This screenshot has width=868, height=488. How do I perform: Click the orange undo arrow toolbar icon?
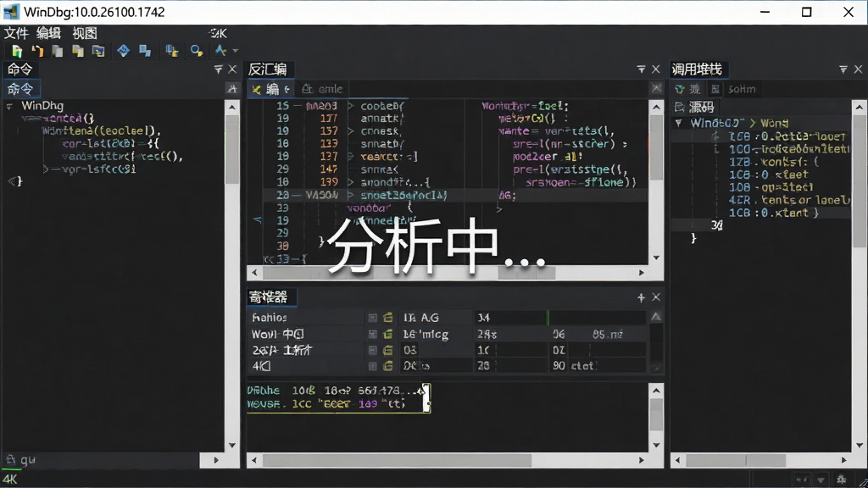coord(37,51)
